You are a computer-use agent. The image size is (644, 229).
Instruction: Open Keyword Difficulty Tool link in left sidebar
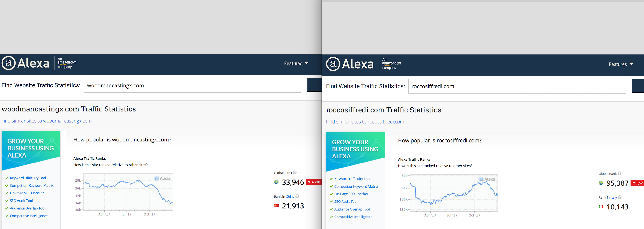(x=28, y=178)
